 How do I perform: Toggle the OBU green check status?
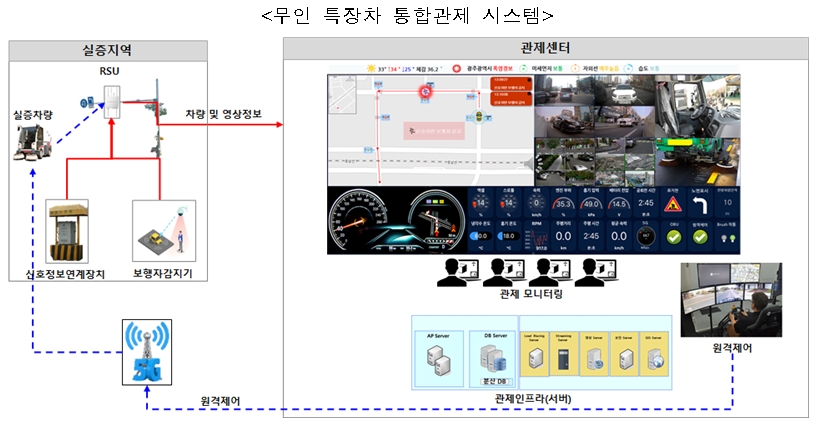click(x=673, y=237)
